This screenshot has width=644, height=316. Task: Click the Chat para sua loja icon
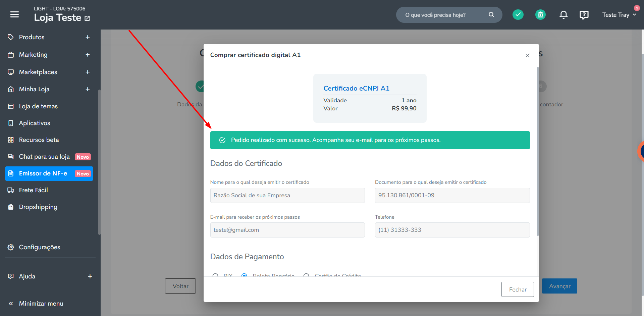click(11, 157)
